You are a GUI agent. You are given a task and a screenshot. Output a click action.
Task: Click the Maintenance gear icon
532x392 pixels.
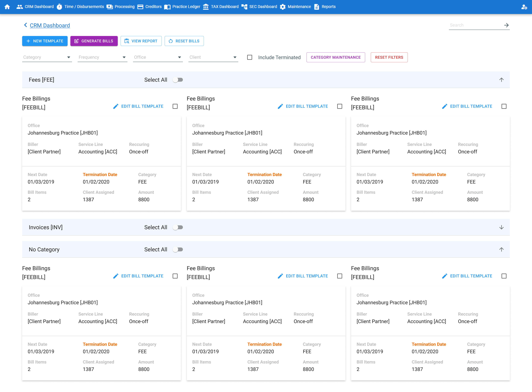(x=283, y=7)
